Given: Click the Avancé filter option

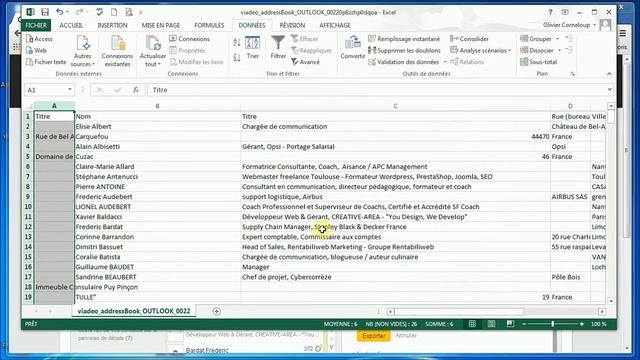Looking at the screenshot, I should [305, 62].
